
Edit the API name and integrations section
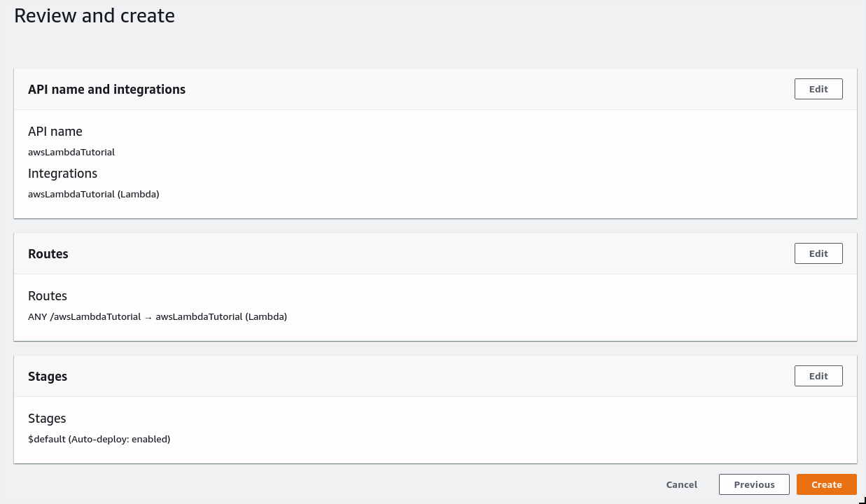(x=818, y=89)
